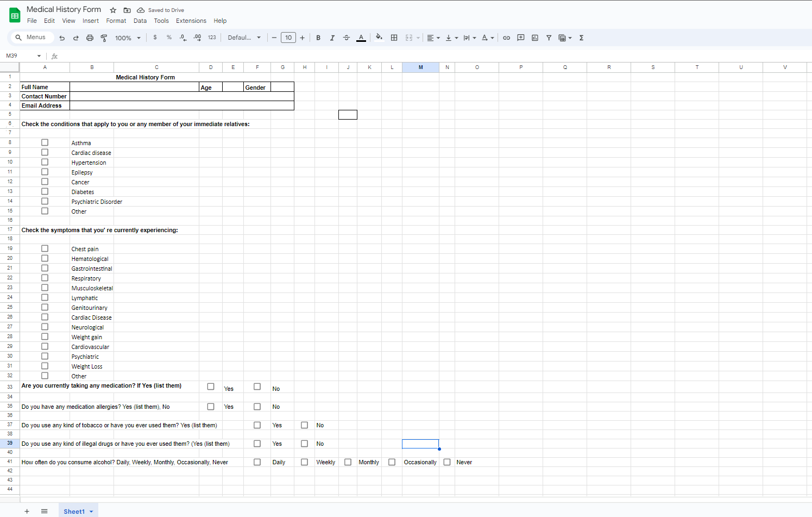Toggle bold formatting
The width and height of the screenshot is (812, 517).
pyautogui.click(x=318, y=38)
